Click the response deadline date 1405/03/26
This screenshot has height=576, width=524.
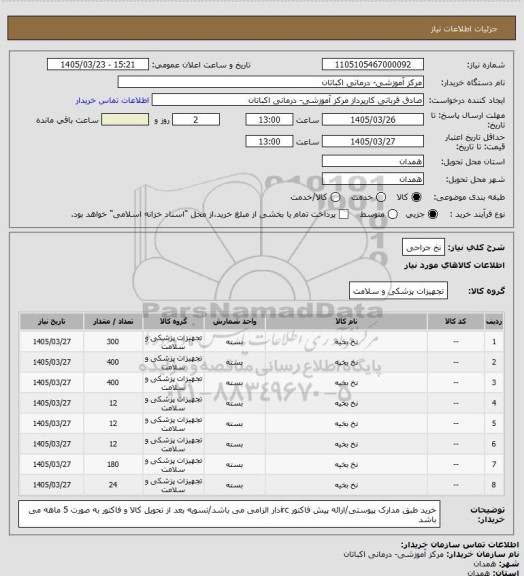373,120
